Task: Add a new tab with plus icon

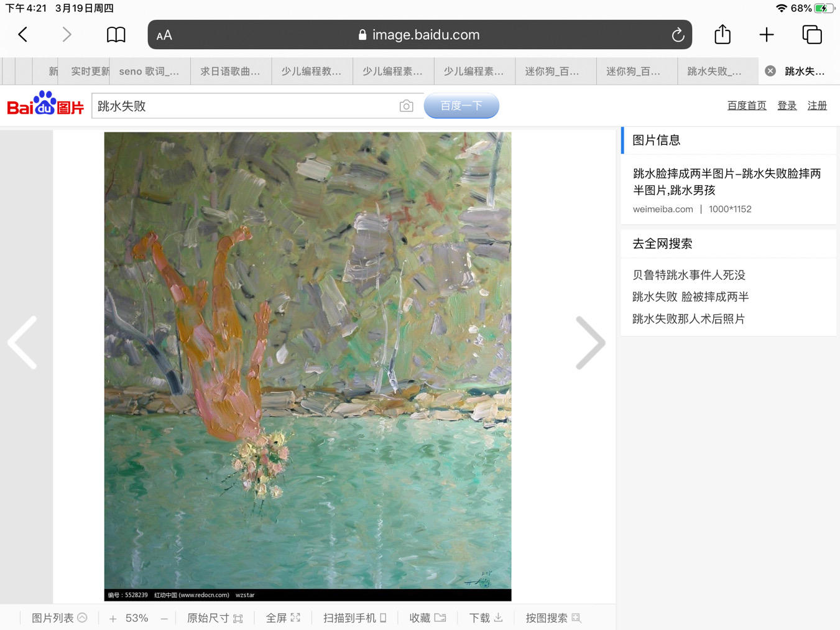Action: 767,35
